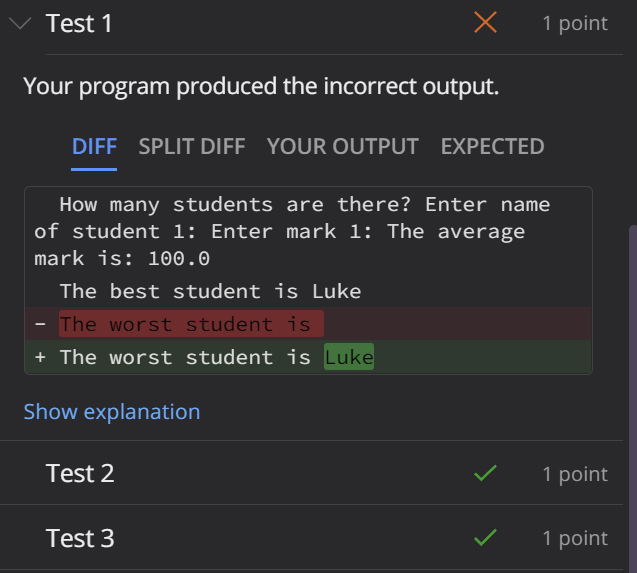Viewport: 637px width, 573px height.
Task: Click the Test 1 heading
Action: pyautogui.click(x=79, y=23)
